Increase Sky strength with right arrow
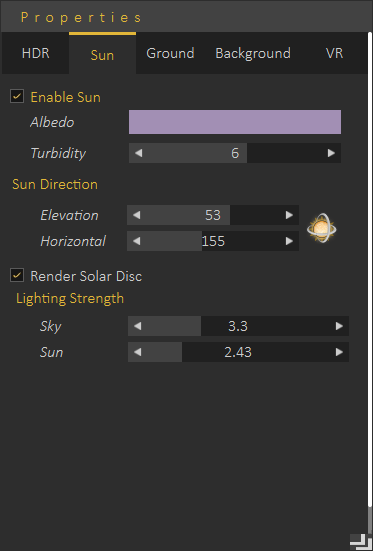This screenshot has height=551, width=373. pos(339,326)
